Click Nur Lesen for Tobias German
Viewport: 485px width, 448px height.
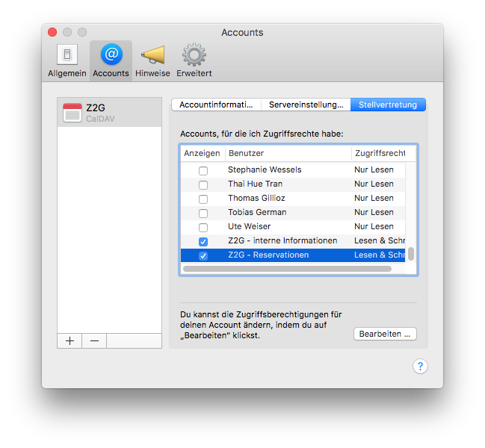coord(374,212)
